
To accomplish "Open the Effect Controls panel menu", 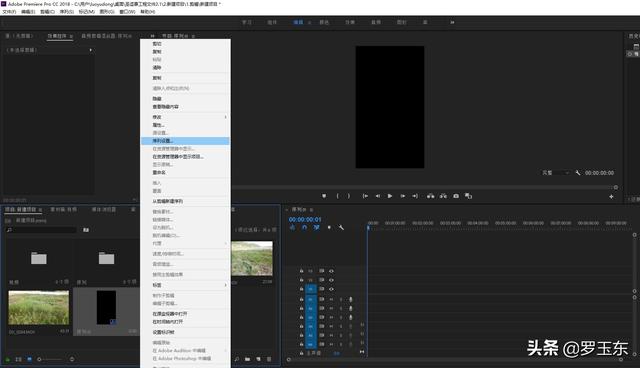I will coord(71,36).
